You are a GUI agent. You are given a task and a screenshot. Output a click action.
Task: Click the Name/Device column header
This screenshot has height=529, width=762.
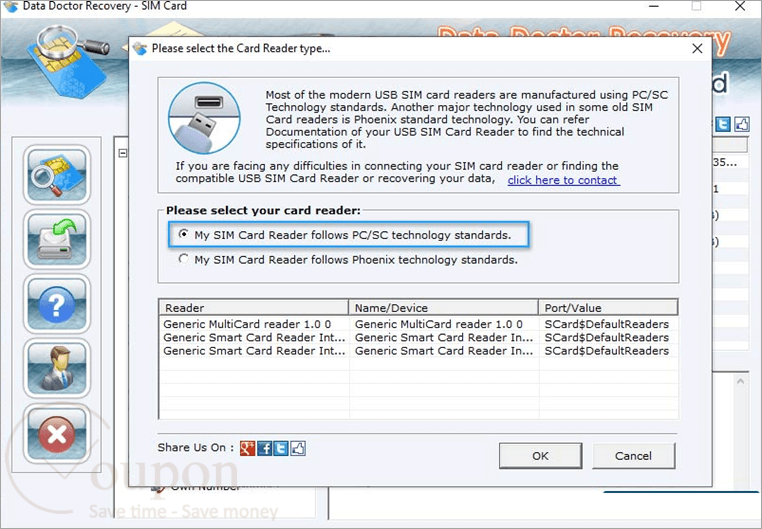click(x=443, y=308)
